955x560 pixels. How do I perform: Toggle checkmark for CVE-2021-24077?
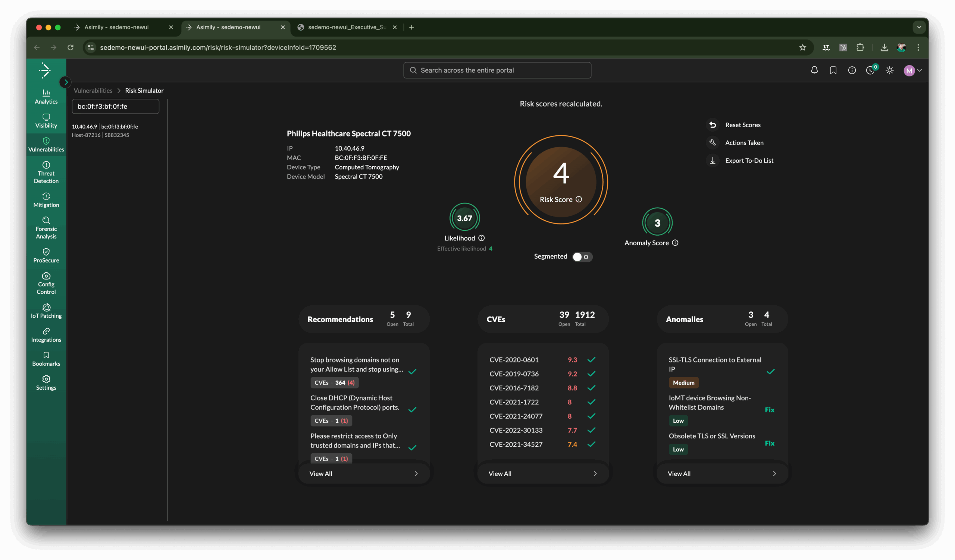point(591,416)
